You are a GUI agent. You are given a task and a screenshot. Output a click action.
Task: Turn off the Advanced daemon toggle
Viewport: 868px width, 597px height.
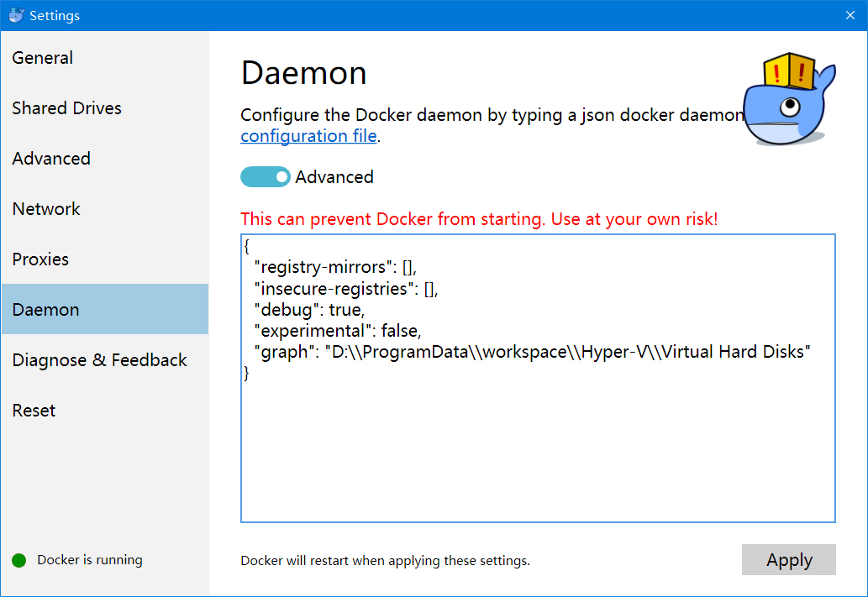click(266, 177)
